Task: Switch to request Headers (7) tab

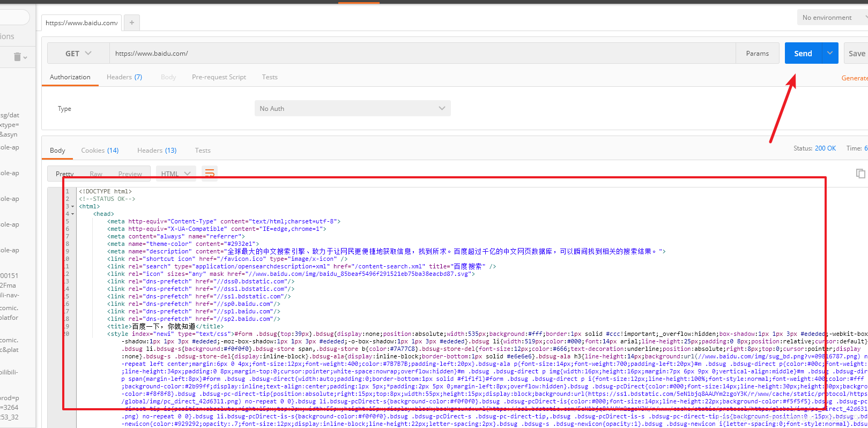Action: (124, 77)
